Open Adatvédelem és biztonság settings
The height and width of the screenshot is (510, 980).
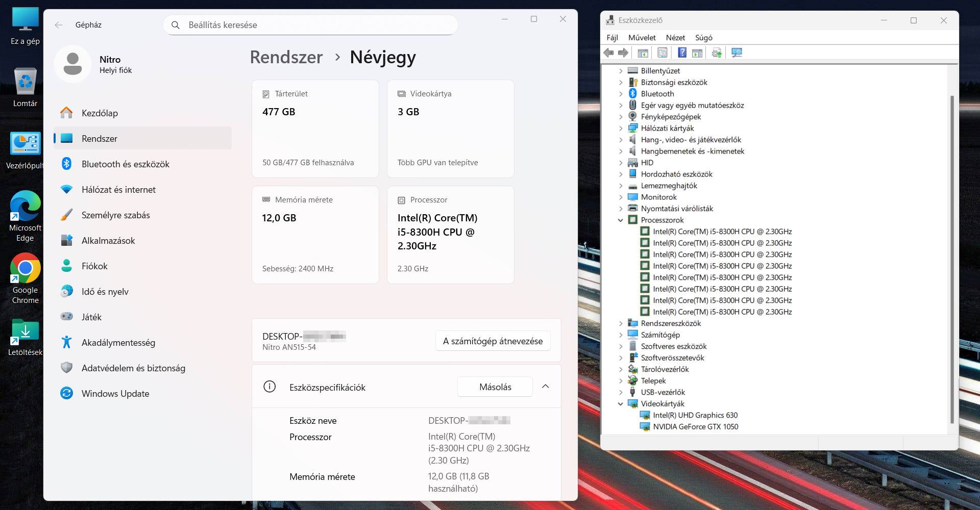142,368
